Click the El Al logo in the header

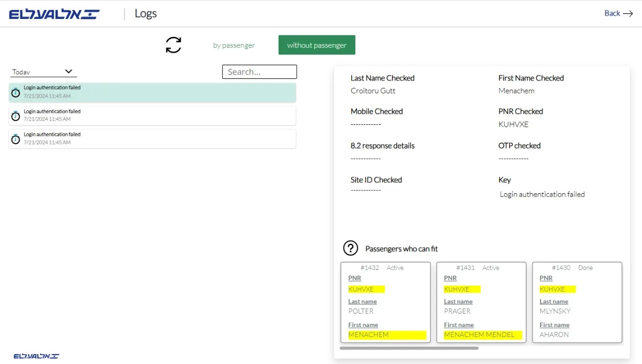[x=54, y=14]
